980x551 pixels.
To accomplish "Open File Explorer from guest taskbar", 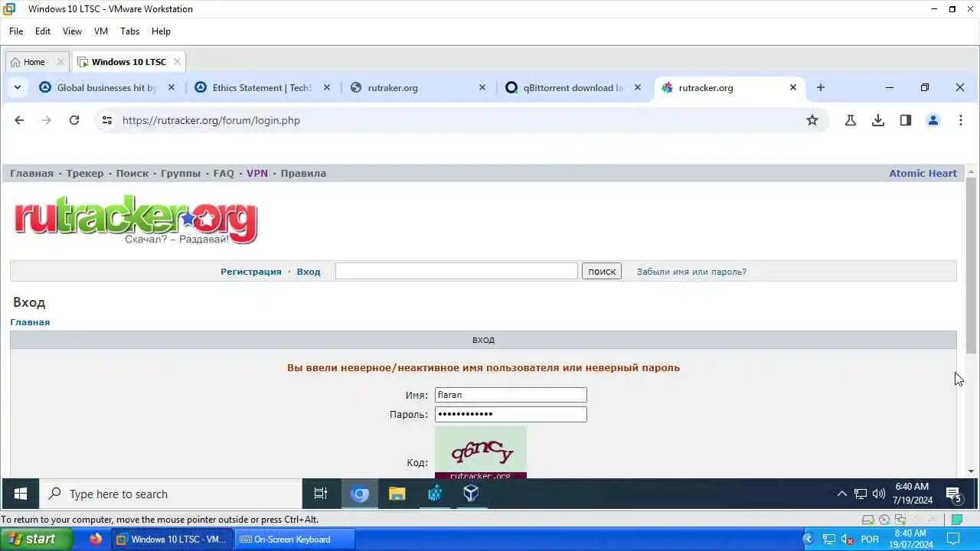I will pos(397,494).
